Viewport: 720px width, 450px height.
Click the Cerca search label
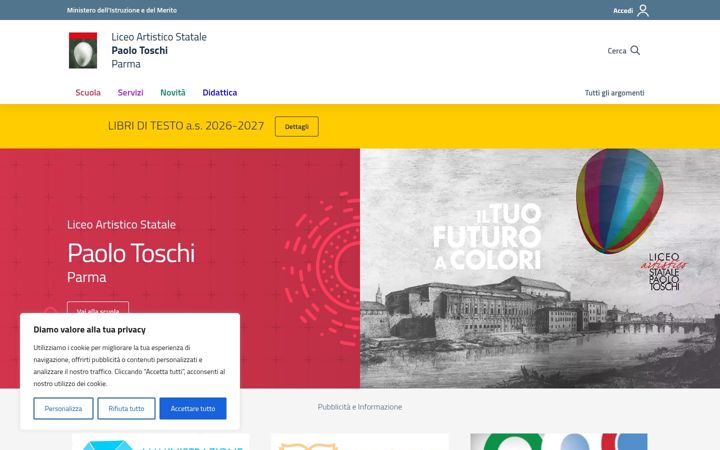tap(617, 51)
